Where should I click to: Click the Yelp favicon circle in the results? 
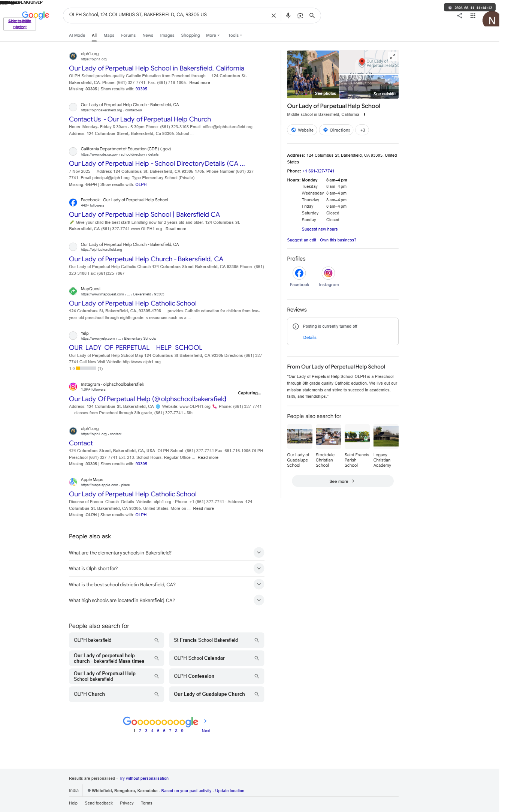pos(73,336)
